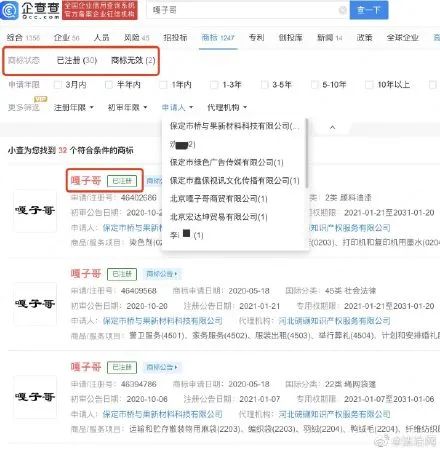
Task: Open the 风险 tab
Action: (136, 37)
